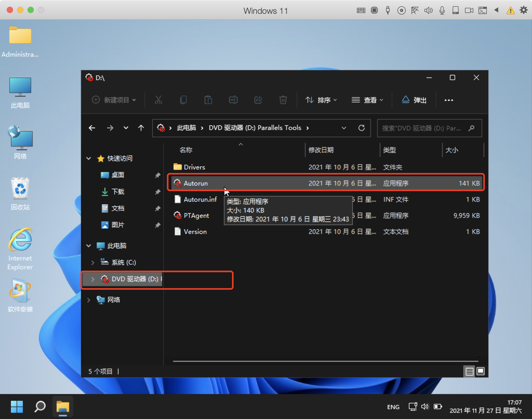Sort by 大小 column header
This screenshot has width=532, height=419.
(452, 150)
